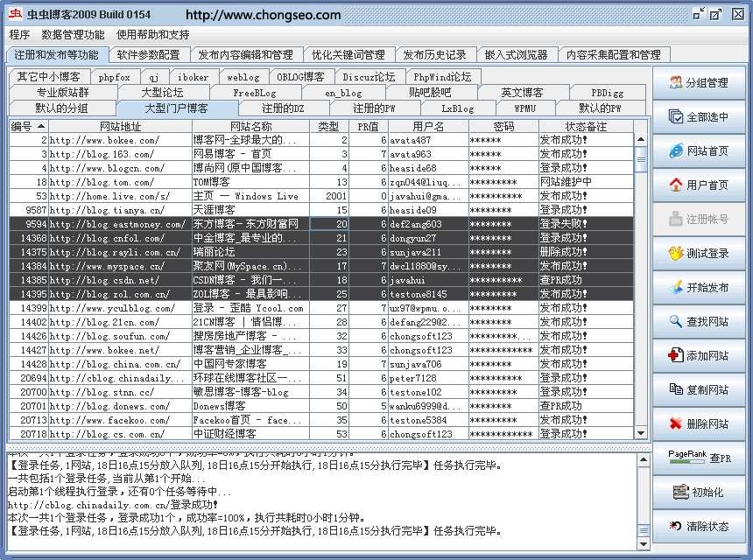Select row http://blog.soufun.com/

(321, 336)
